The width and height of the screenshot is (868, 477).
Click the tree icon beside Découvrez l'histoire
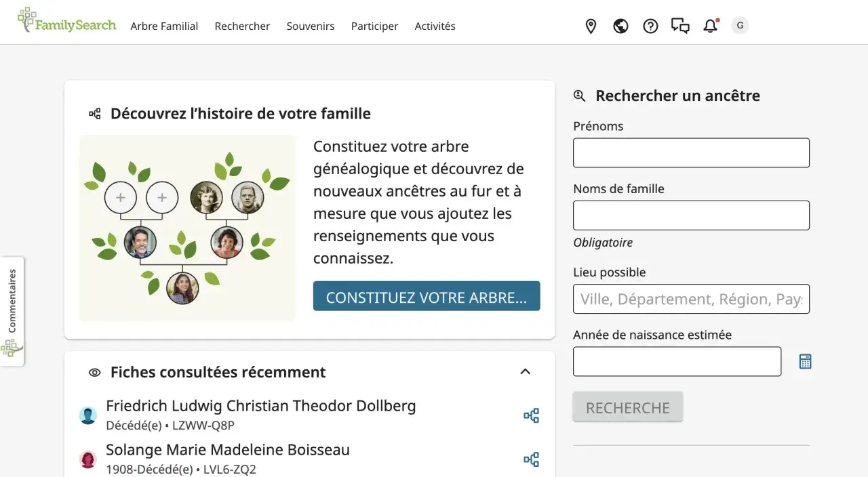(95, 114)
